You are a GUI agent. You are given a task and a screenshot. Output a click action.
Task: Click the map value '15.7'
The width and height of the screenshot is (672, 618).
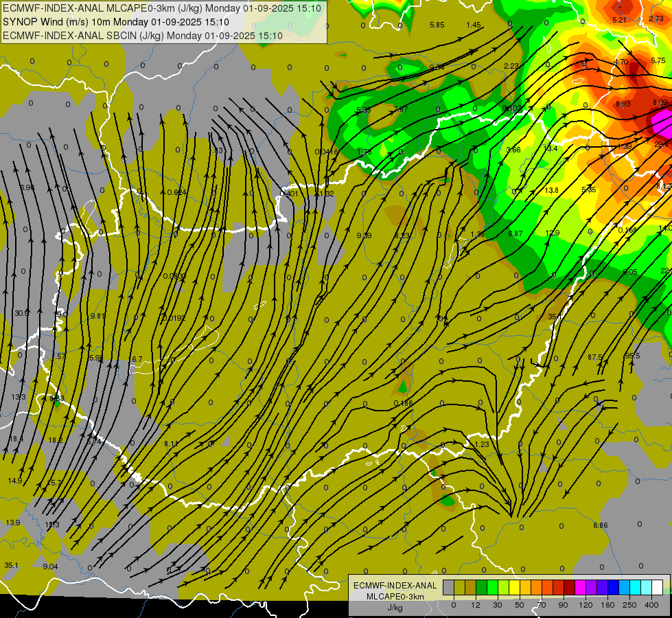coord(54,483)
